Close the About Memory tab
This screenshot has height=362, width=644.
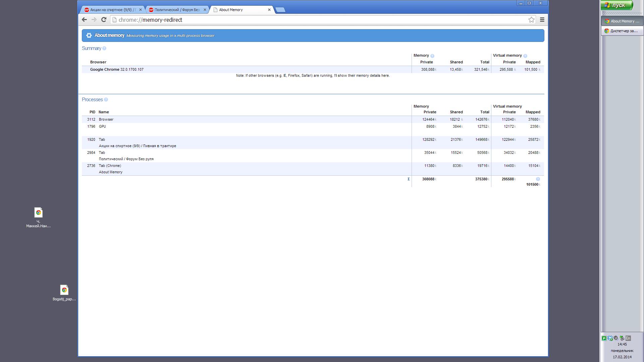click(x=269, y=10)
